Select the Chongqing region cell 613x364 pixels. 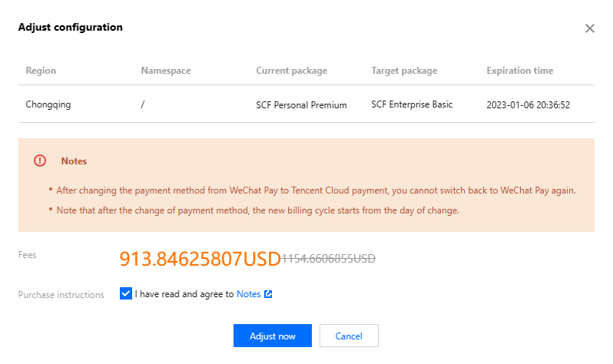(x=48, y=104)
